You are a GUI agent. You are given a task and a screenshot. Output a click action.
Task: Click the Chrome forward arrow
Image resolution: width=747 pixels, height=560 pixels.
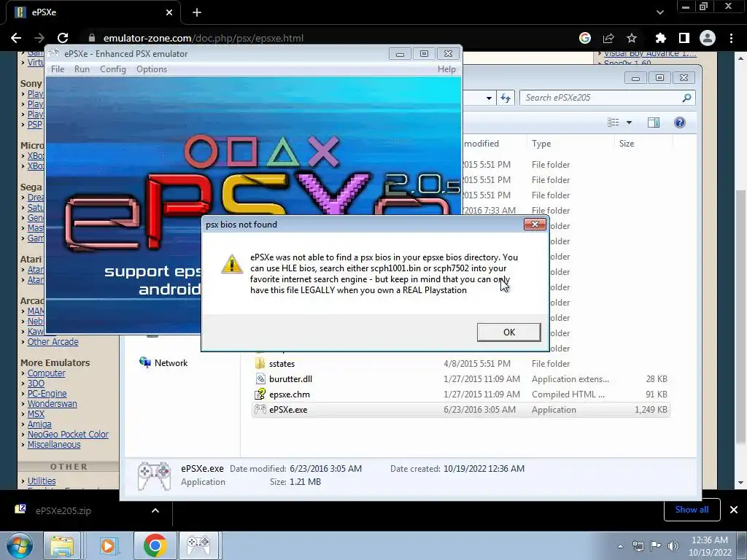pyautogui.click(x=39, y=38)
